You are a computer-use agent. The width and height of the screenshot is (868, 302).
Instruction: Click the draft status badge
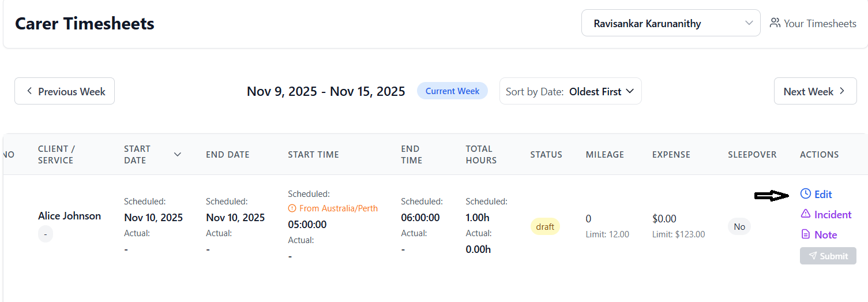544,227
